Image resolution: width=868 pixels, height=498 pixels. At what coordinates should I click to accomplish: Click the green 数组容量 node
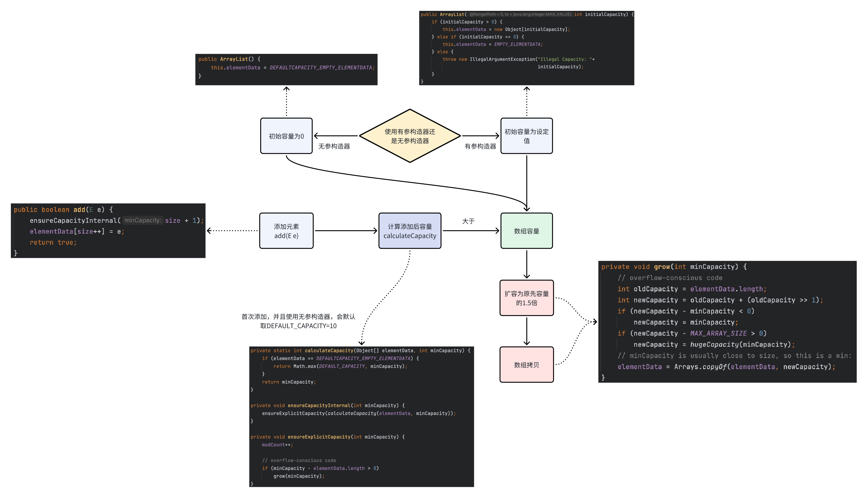point(526,231)
